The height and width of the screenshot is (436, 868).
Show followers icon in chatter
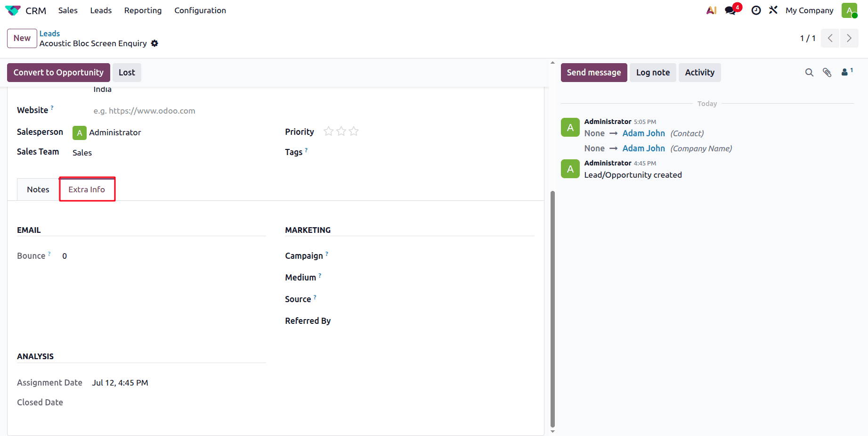point(847,72)
